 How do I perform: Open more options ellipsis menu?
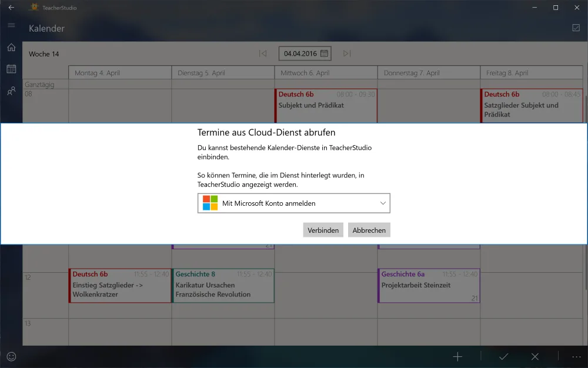tap(576, 357)
